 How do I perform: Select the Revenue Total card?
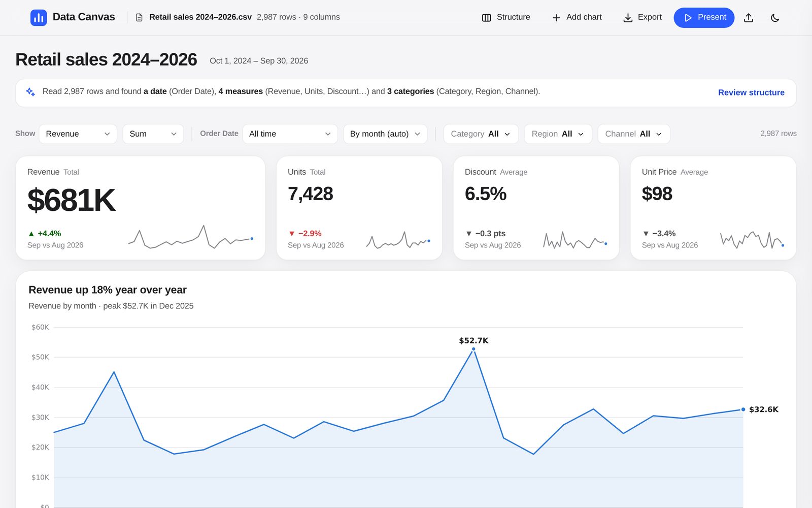click(141, 208)
